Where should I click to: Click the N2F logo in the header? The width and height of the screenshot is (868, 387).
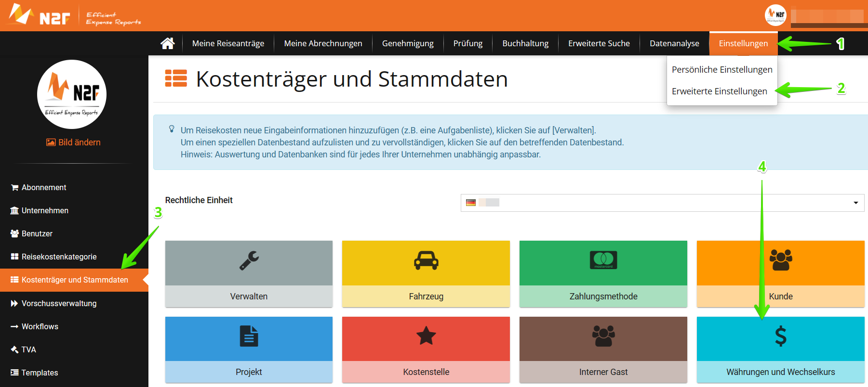[40, 15]
